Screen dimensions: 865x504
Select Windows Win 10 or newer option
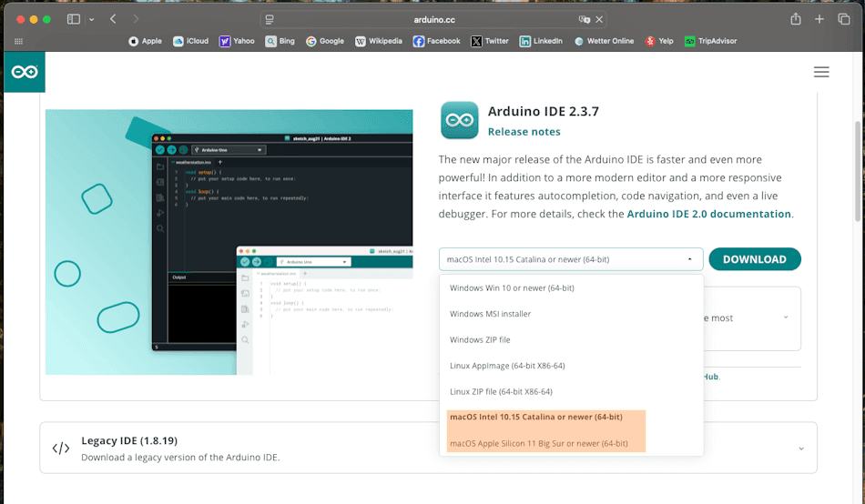(x=512, y=287)
